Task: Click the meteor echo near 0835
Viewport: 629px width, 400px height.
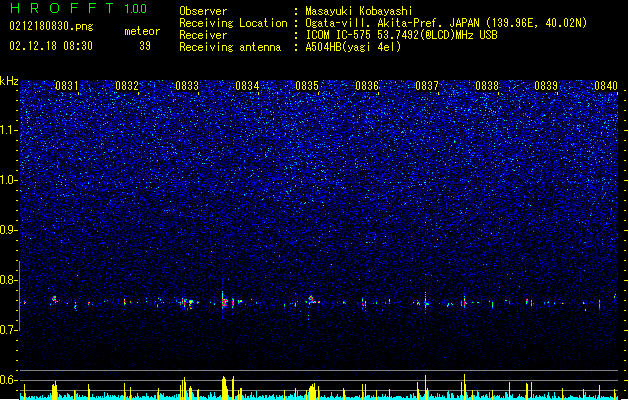Action: pyautogui.click(x=311, y=299)
